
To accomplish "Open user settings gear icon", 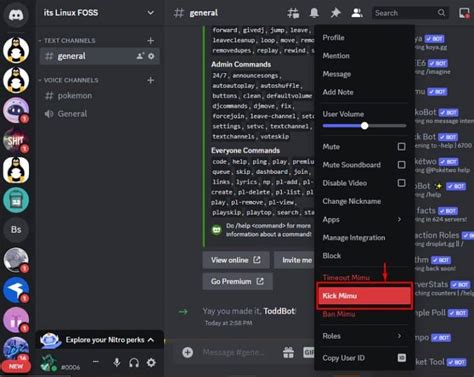I will [x=151, y=362].
